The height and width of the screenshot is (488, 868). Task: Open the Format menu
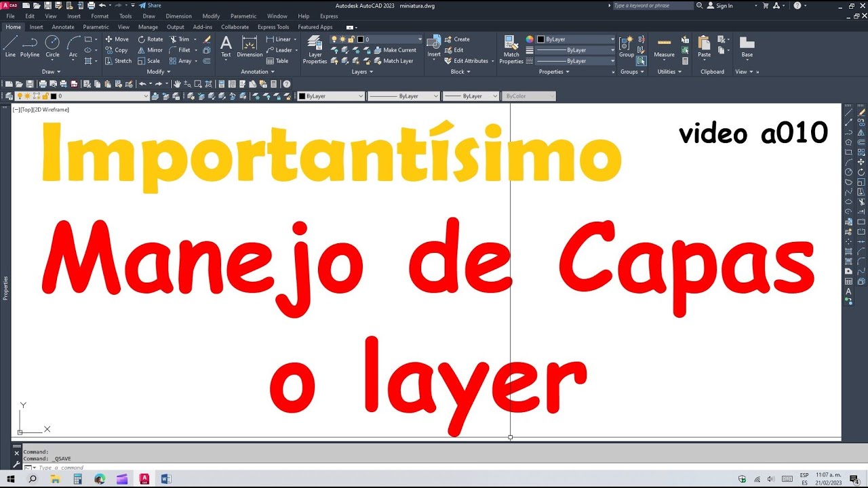pyautogui.click(x=100, y=16)
